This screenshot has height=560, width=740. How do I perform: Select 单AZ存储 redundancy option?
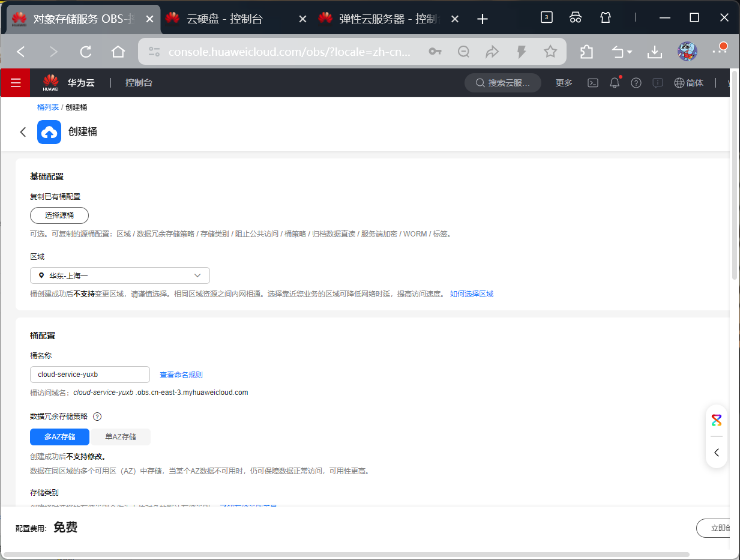click(x=121, y=437)
